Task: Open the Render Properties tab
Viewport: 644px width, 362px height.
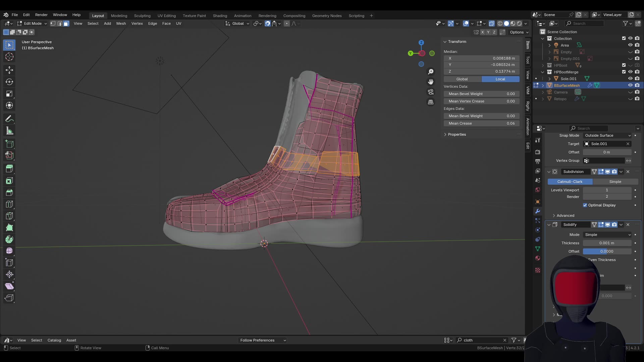Action: 538,152
